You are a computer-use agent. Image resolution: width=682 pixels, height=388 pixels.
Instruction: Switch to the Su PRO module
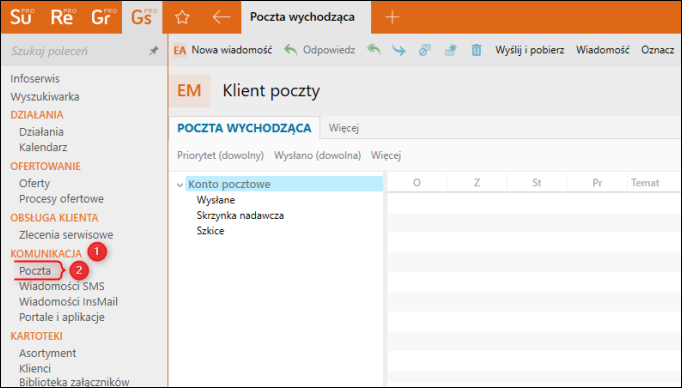tap(21, 17)
